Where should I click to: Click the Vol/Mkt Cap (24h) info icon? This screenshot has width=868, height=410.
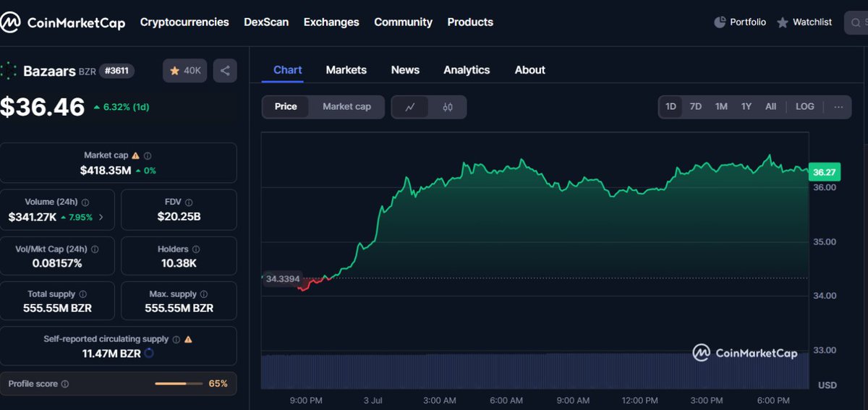[95, 249]
